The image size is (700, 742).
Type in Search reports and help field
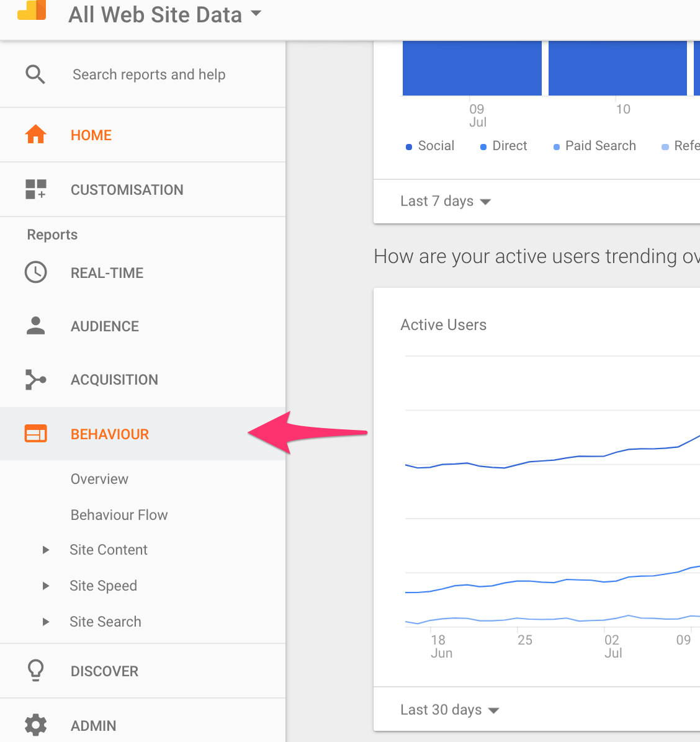[x=149, y=74]
